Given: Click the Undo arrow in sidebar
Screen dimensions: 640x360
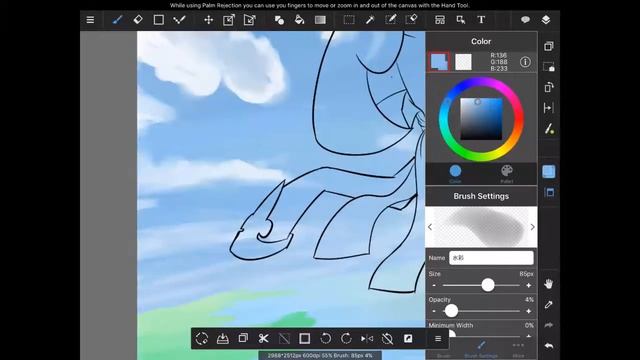Looking at the screenshot, I should tap(549, 346).
